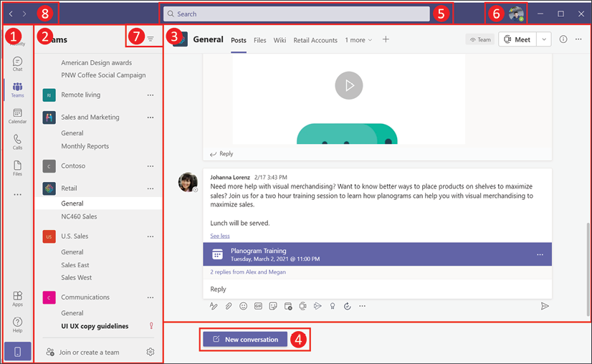
Task: Select the Sales East channel
Action: 75,264
